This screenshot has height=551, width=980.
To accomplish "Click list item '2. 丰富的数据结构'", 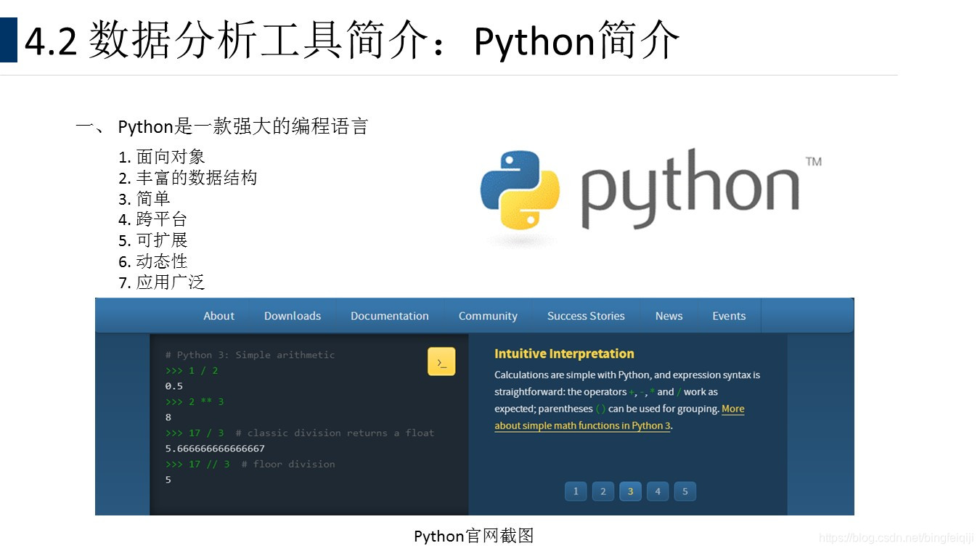I will pos(188,178).
